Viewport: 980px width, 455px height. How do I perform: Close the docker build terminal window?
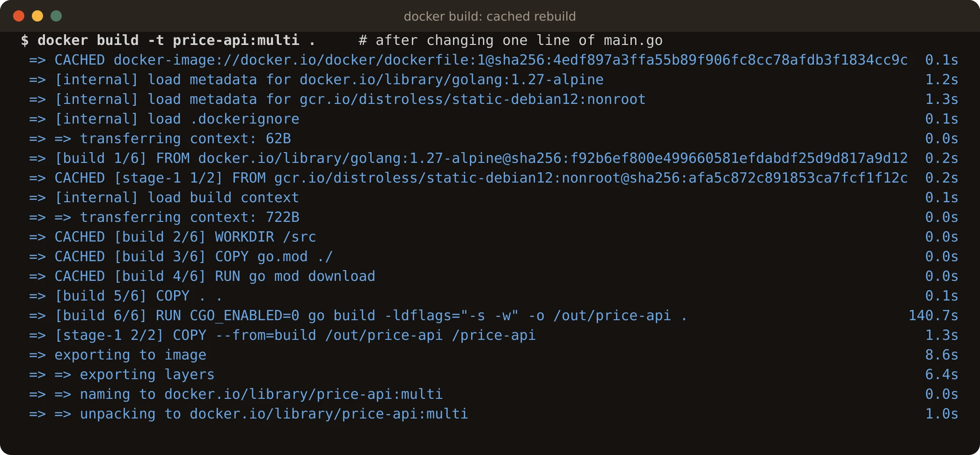click(19, 16)
